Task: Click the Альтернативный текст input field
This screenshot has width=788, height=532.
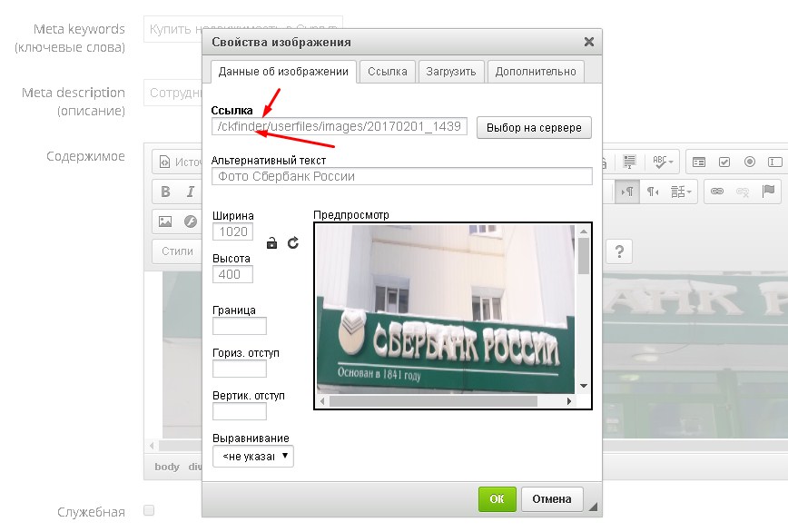Action: [x=402, y=176]
